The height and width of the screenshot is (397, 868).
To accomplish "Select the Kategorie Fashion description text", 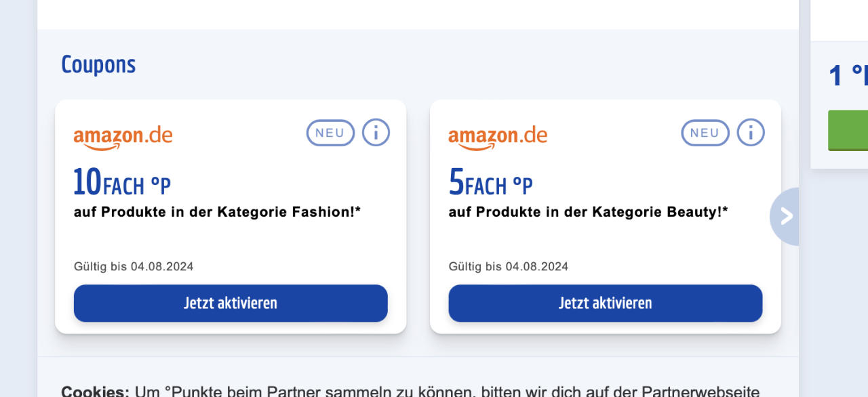I will click(217, 212).
